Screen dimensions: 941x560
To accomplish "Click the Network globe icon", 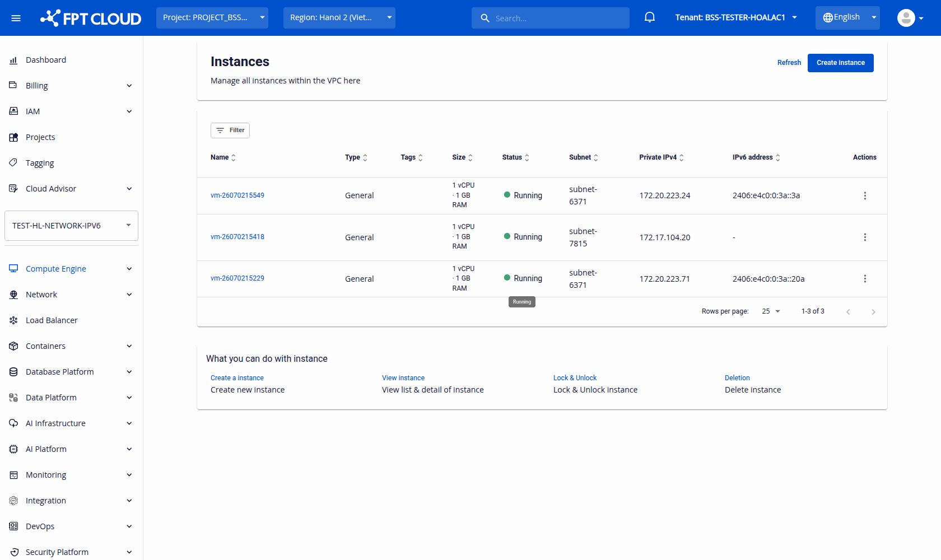I will click(x=13, y=295).
